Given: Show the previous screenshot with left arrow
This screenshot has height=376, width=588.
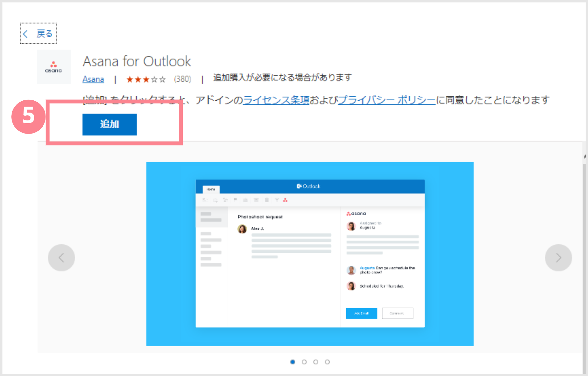Looking at the screenshot, I should pos(61,258).
